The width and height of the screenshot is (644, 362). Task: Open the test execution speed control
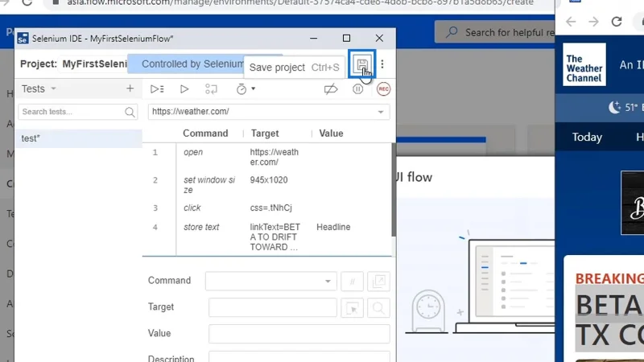click(242, 89)
